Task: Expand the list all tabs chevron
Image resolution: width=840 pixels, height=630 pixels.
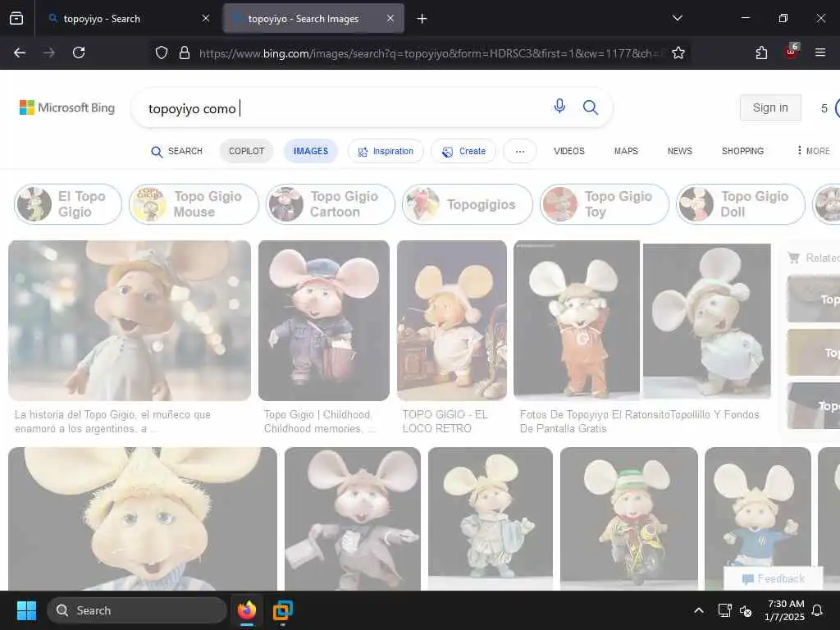Action: click(677, 18)
